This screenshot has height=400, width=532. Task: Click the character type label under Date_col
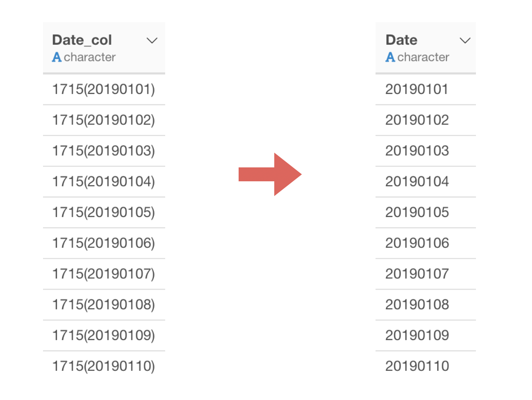(90, 57)
